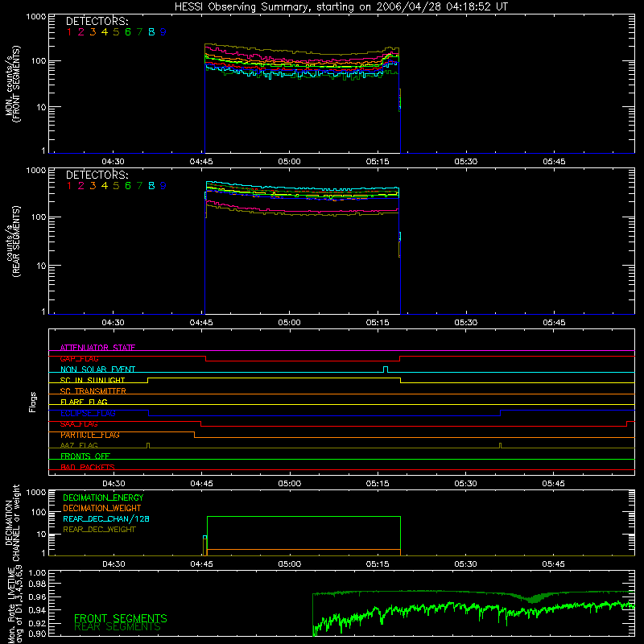Image resolution: width=644 pixels, height=644 pixels.
Task: Click 'DETECTORS:' label in rear segments panel
Action: pos(97,175)
